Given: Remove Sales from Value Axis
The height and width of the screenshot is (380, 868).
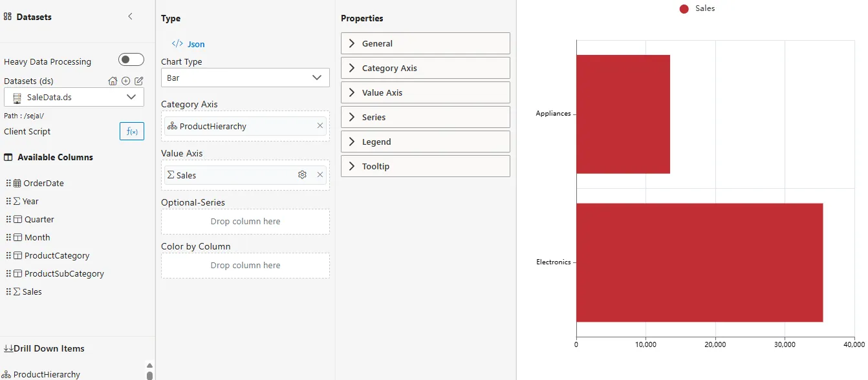Looking at the screenshot, I should click(320, 174).
